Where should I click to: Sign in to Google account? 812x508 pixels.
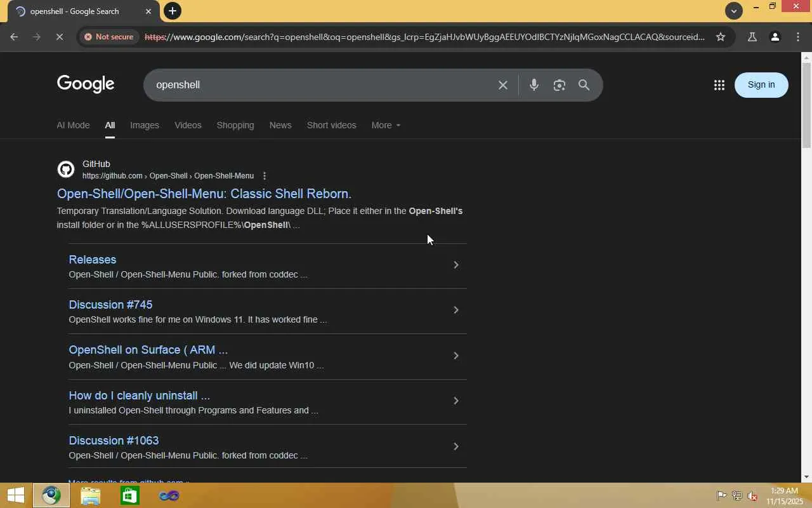tap(761, 84)
